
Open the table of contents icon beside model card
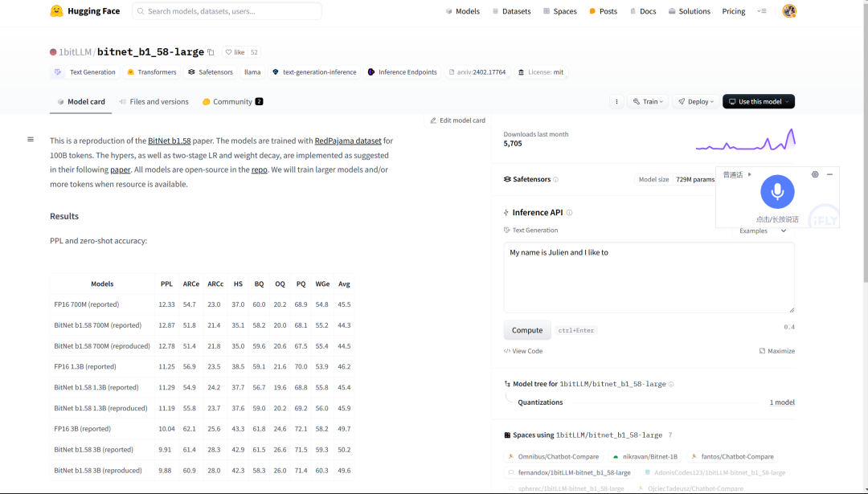[31, 138]
